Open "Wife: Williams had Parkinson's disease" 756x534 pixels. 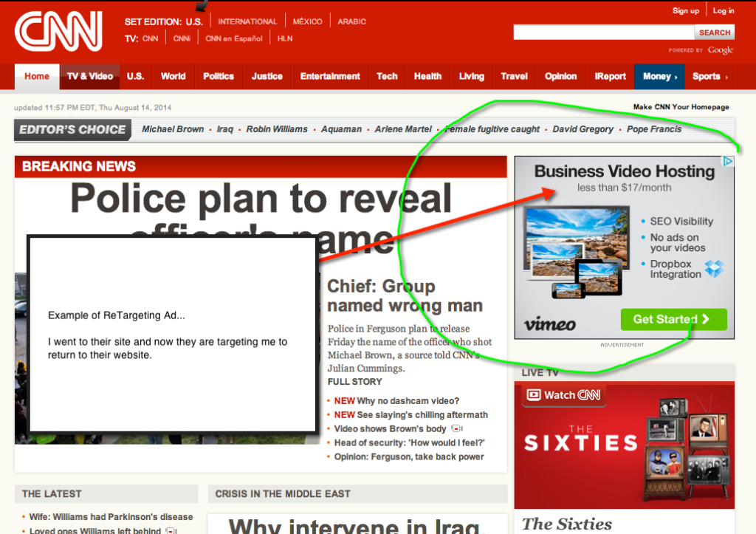pos(111,516)
